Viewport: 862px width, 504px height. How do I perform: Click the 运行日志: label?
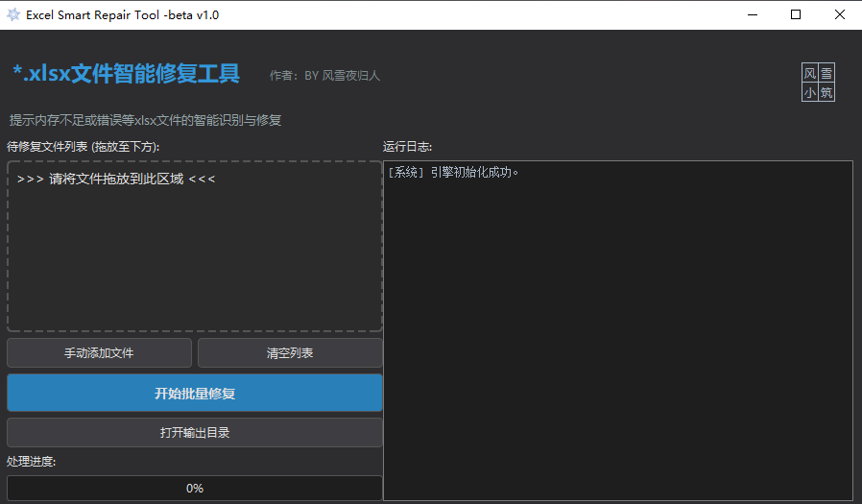pos(407,147)
